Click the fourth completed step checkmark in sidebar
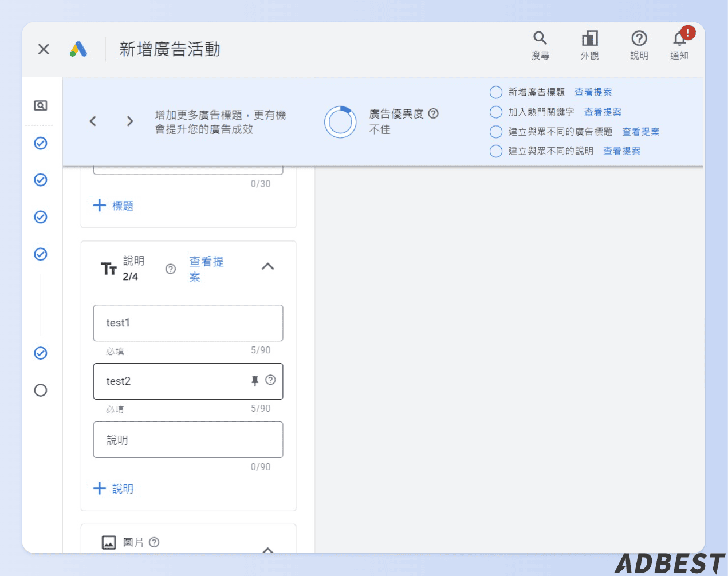 (x=40, y=254)
